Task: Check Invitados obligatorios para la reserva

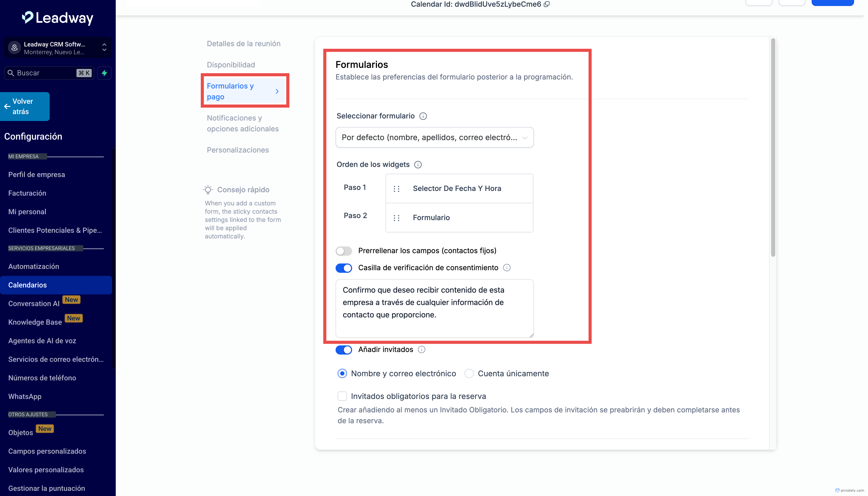Action: [x=342, y=396]
